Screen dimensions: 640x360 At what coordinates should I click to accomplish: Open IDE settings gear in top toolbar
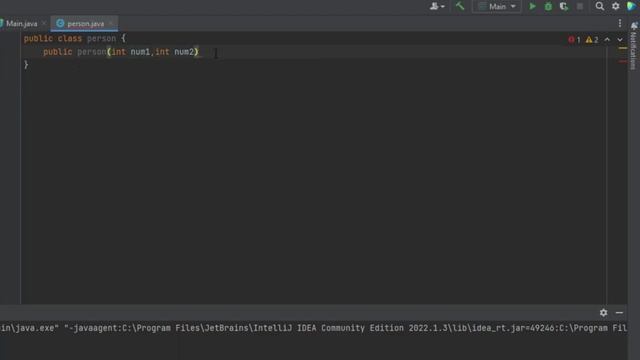616,6
